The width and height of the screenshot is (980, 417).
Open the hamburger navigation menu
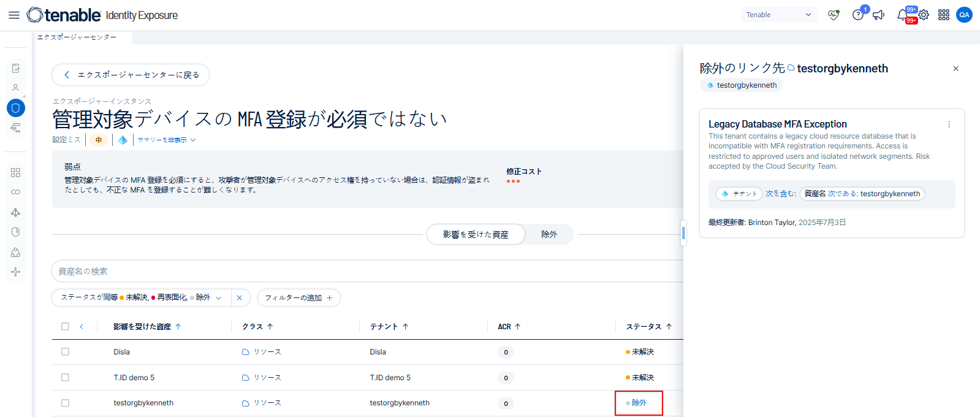(13, 15)
